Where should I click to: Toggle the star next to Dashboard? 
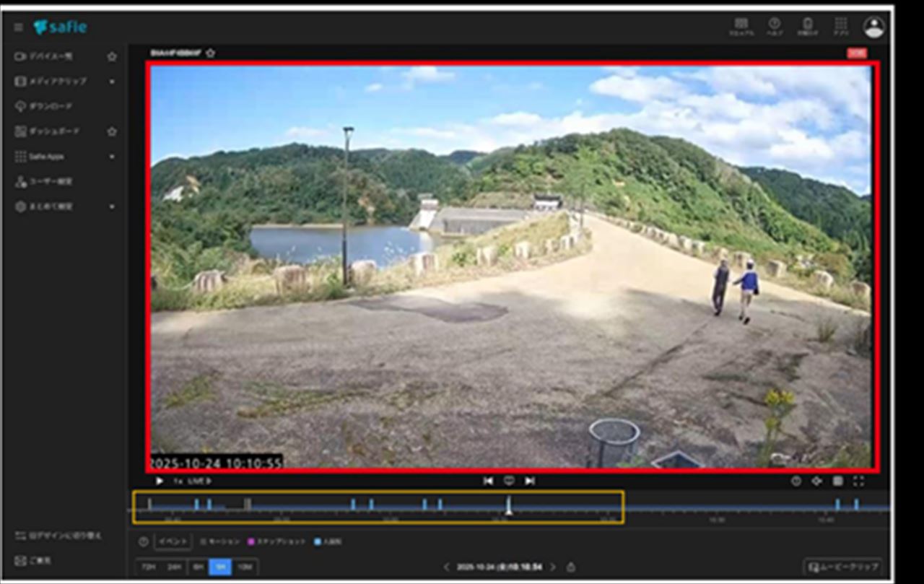click(x=112, y=131)
